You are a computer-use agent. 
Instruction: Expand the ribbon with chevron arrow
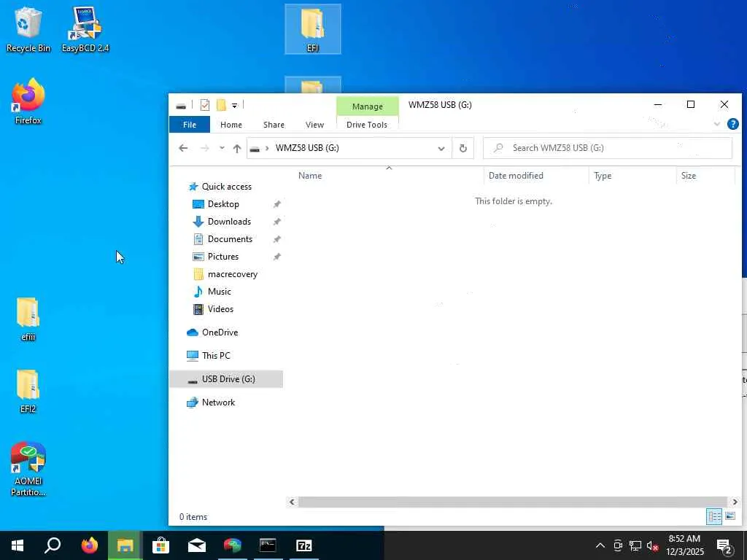pyautogui.click(x=717, y=124)
